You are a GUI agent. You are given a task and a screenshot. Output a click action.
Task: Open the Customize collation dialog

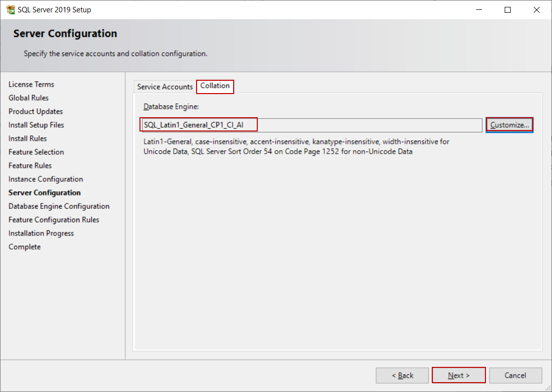pyautogui.click(x=509, y=125)
